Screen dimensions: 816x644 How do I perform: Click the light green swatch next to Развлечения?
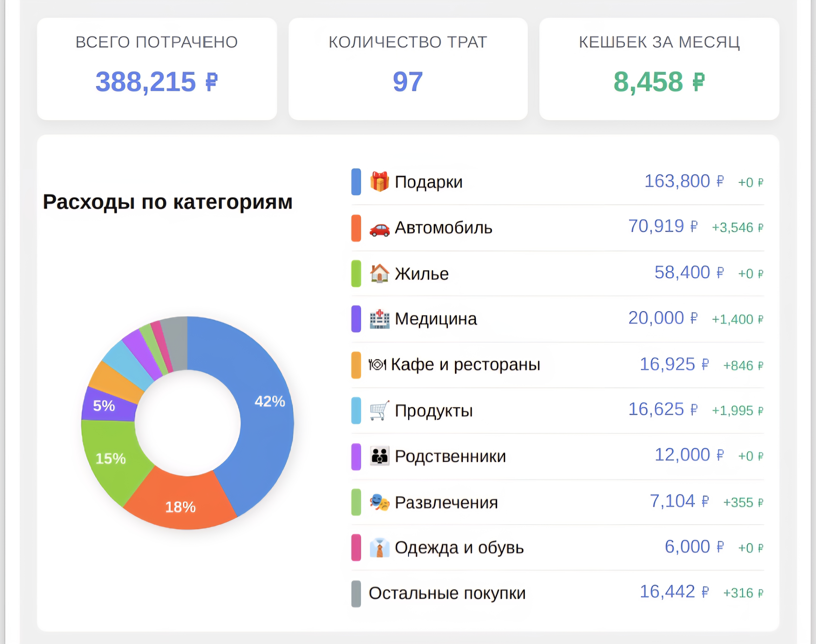click(x=356, y=502)
